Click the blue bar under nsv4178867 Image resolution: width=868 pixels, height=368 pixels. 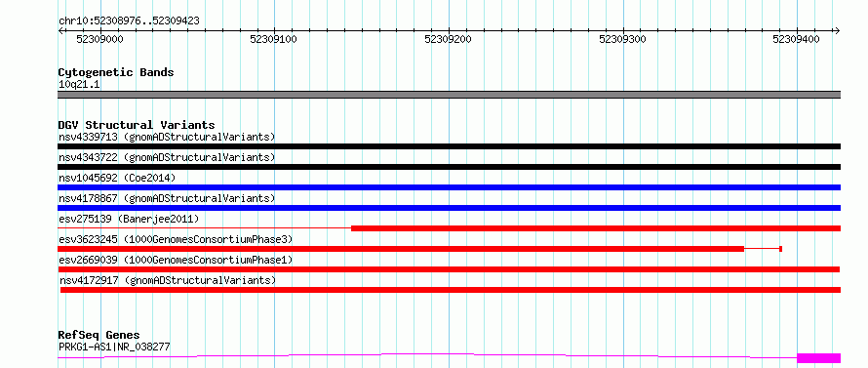(449, 208)
